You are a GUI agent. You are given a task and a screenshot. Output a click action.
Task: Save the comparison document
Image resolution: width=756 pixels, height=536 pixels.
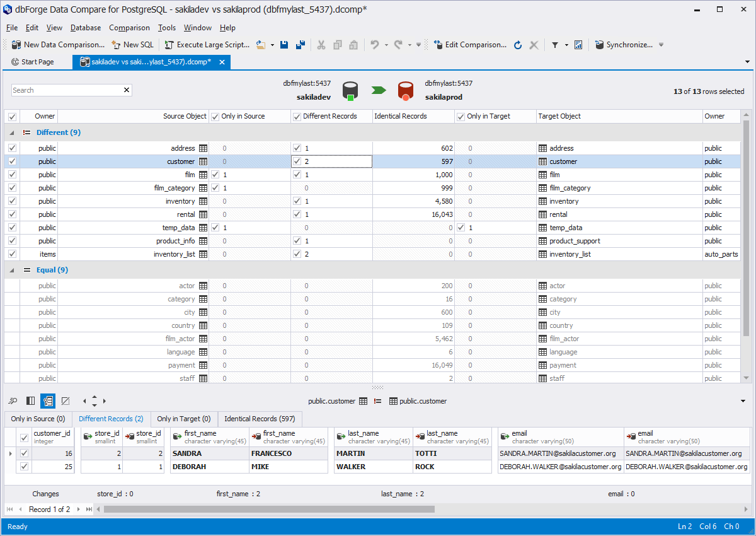(283, 45)
